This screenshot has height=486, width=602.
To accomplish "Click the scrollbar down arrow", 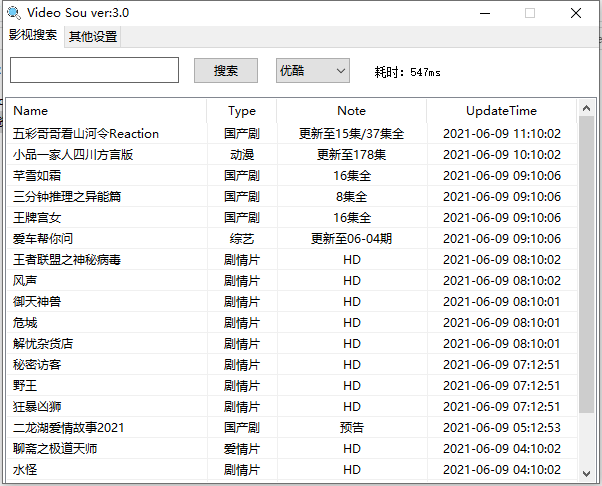I will 586,473.
